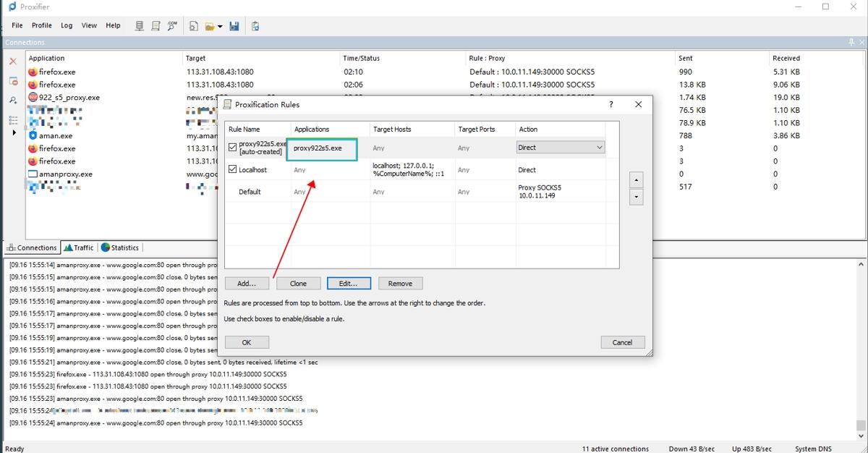Switch to the Statistics tab
The width and height of the screenshot is (868, 453).
pyautogui.click(x=120, y=247)
